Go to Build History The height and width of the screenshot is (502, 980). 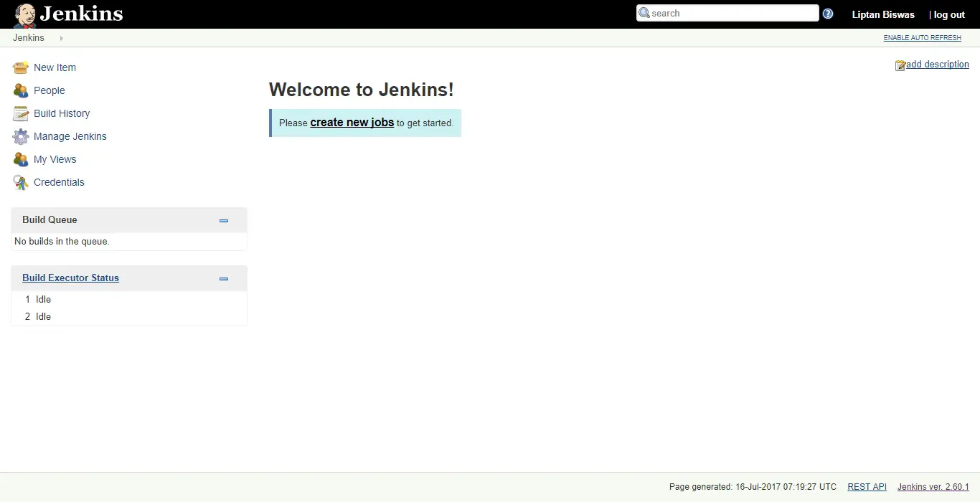[62, 113]
